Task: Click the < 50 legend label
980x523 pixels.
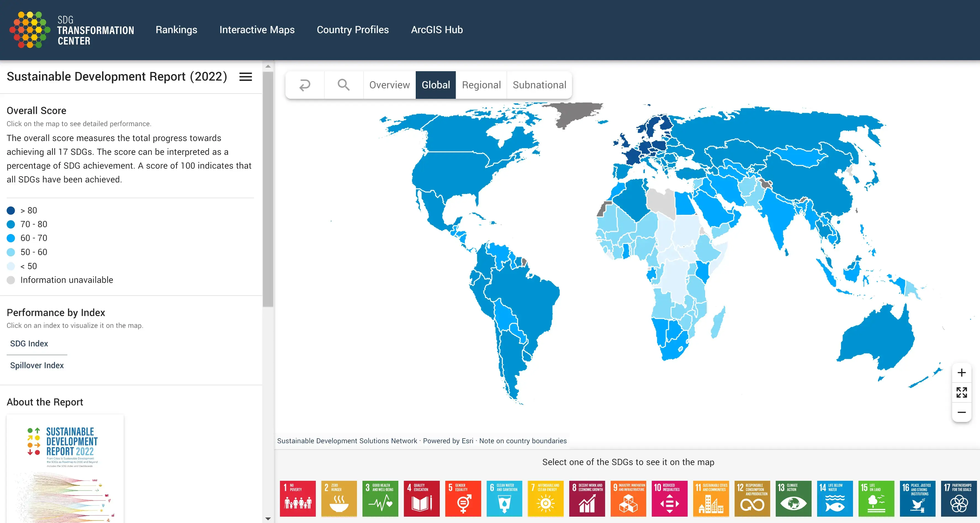Action: [28, 266]
